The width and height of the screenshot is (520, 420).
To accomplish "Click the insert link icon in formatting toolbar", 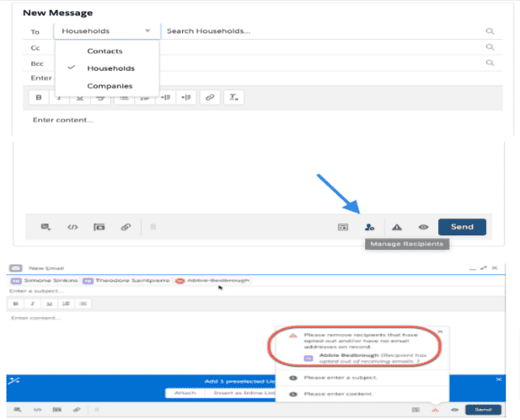I will [x=210, y=97].
